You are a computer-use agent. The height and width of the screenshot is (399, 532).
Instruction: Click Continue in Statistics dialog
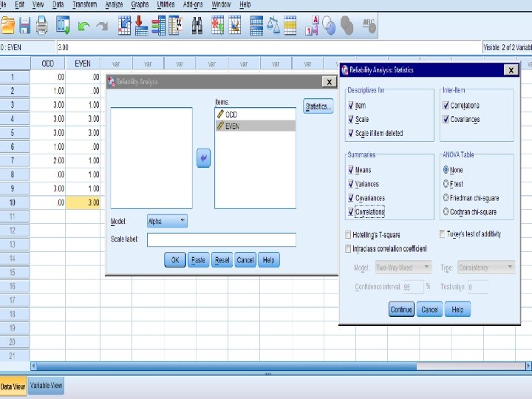pos(401,310)
